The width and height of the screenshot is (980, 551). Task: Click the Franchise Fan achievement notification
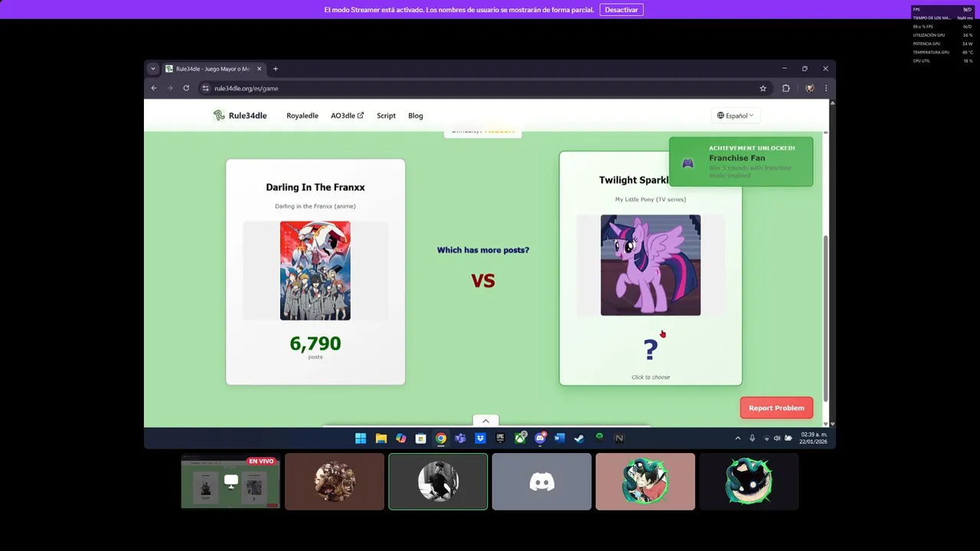[741, 161]
